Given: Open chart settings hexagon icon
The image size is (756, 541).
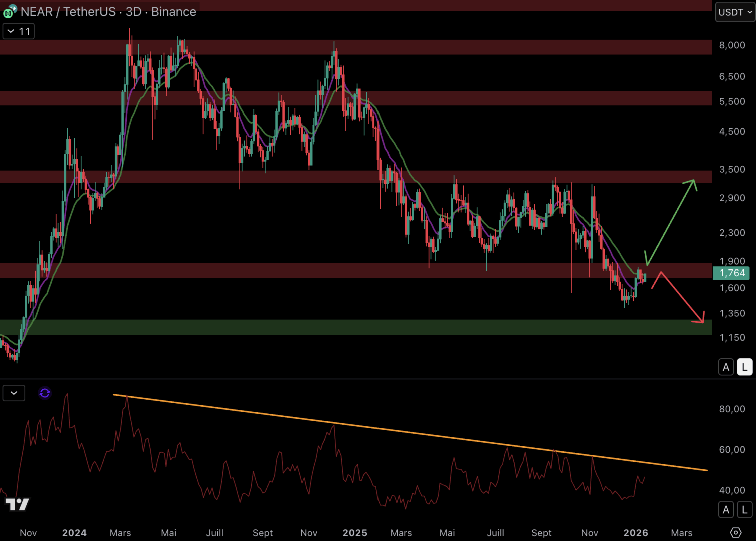Looking at the screenshot, I should (735, 532).
